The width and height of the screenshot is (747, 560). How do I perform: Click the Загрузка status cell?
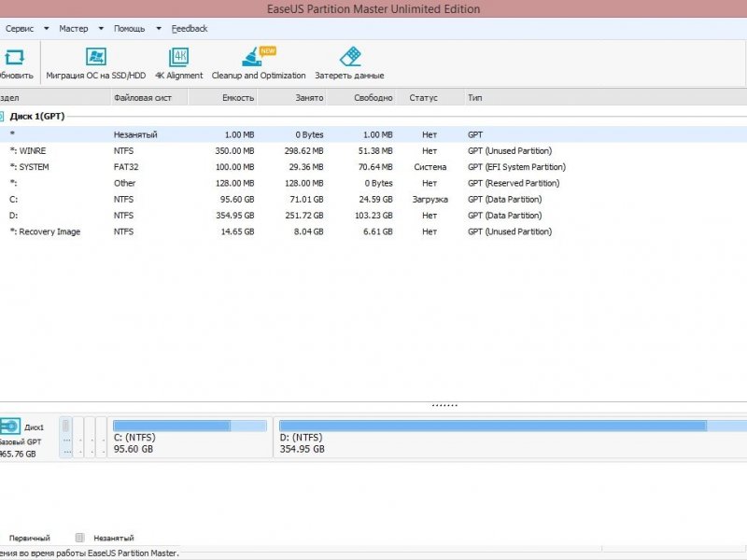(430, 200)
